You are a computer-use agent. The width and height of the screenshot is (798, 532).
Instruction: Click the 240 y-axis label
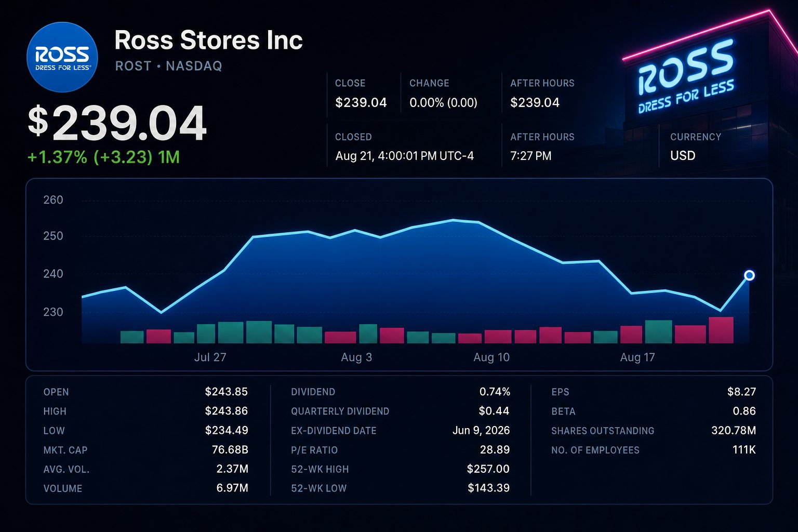pos(53,274)
